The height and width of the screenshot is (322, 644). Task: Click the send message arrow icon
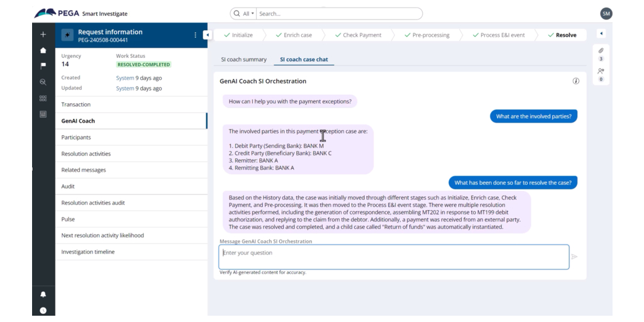[575, 257]
